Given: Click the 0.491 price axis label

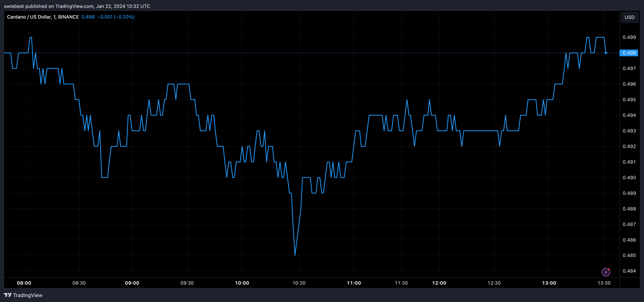Looking at the screenshot, I should coord(629,162).
